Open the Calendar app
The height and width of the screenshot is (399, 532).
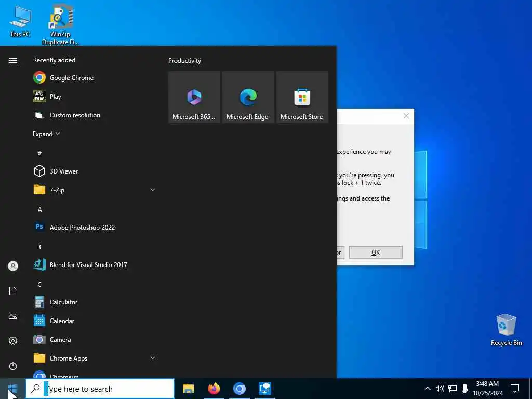point(95,321)
